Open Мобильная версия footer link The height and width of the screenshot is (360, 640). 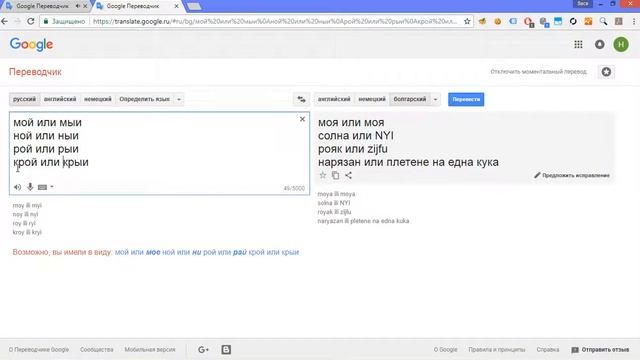coord(150,350)
